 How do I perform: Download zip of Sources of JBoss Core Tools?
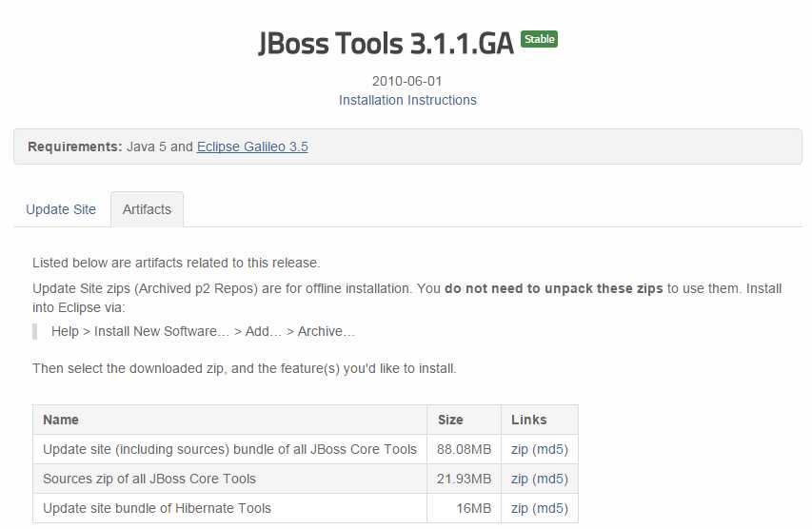tap(520, 479)
